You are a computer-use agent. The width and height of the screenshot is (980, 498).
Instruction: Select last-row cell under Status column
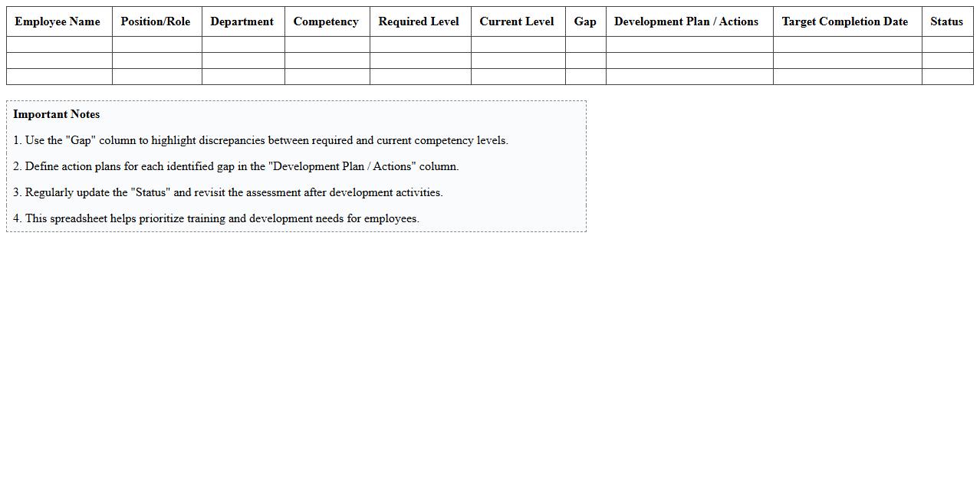[946, 77]
